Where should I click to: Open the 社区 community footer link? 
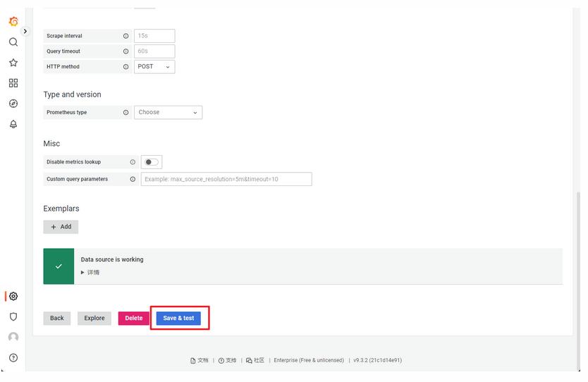(x=255, y=360)
